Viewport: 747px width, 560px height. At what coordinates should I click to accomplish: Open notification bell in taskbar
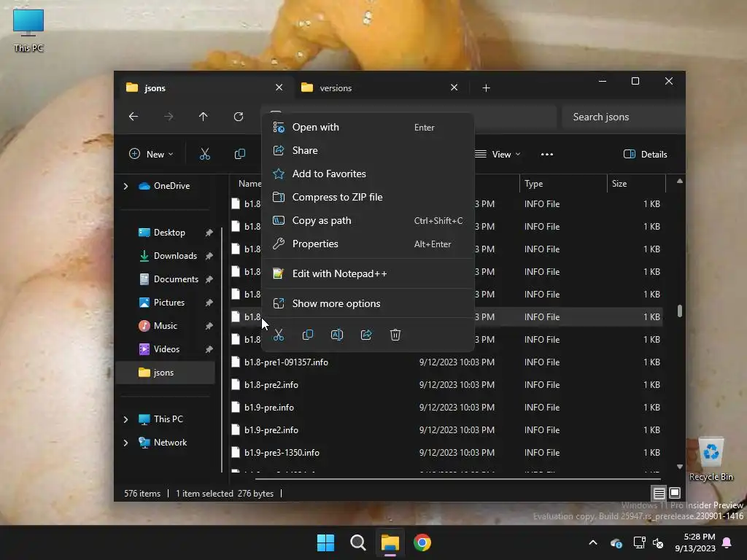pos(727,542)
